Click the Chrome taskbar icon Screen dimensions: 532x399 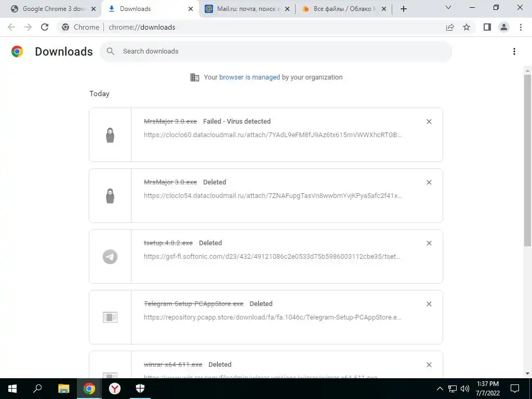pyautogui.click(x=89, y=389)
